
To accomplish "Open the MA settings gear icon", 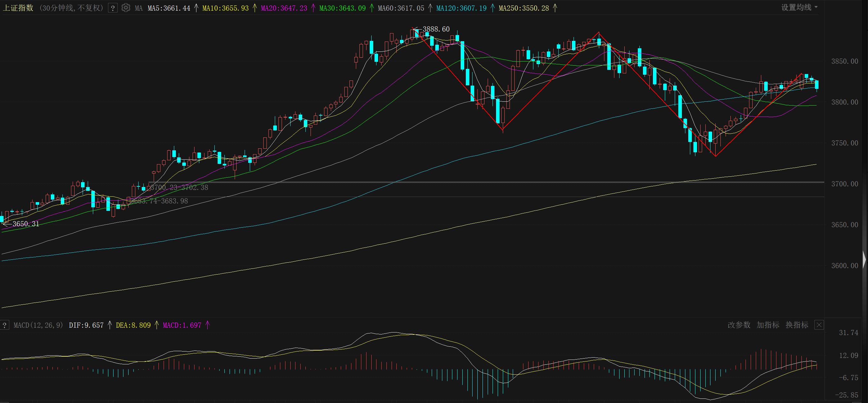I will pyautogui.click(x=126, y=8).
